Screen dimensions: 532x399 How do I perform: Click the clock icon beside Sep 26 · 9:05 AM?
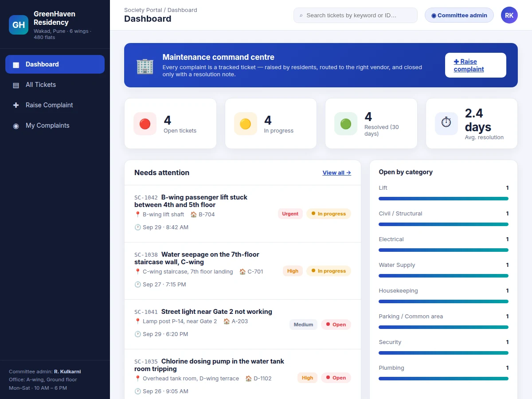[x=137, y=391]
